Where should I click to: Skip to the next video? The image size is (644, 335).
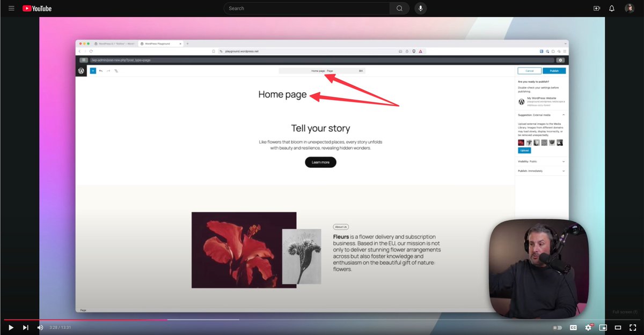25,327
